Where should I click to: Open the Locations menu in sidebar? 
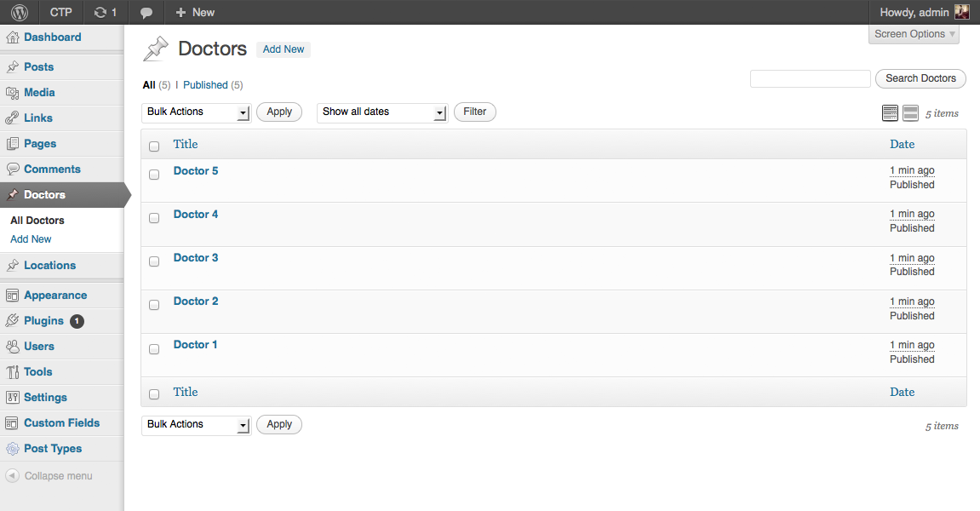49,266
